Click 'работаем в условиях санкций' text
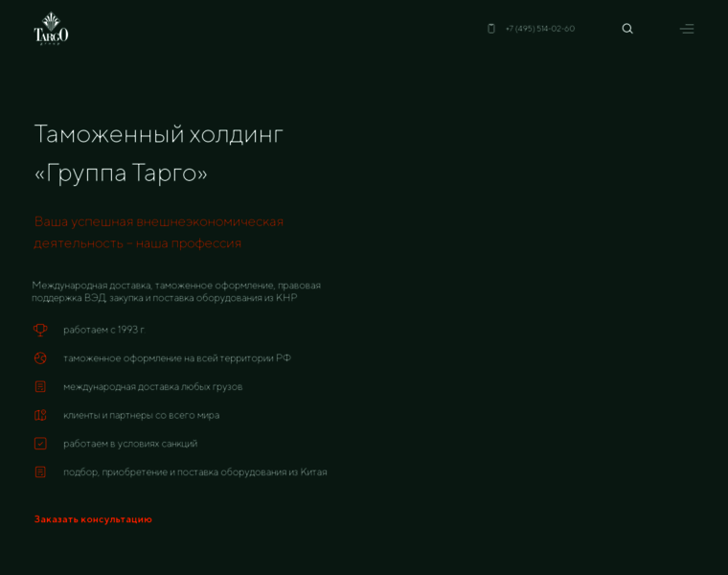This screenshot has width=728, height=575. click(x=130, y=444)
